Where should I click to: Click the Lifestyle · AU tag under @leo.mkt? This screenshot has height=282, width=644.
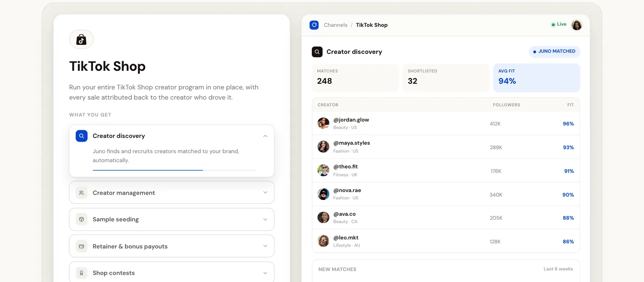tap(347, 245)
